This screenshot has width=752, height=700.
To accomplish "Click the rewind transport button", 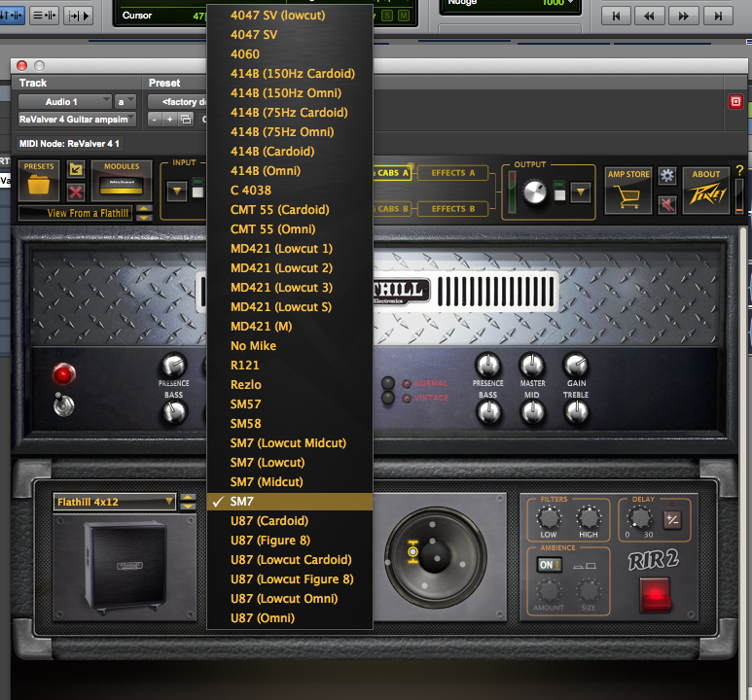I will tap(650, 17).
